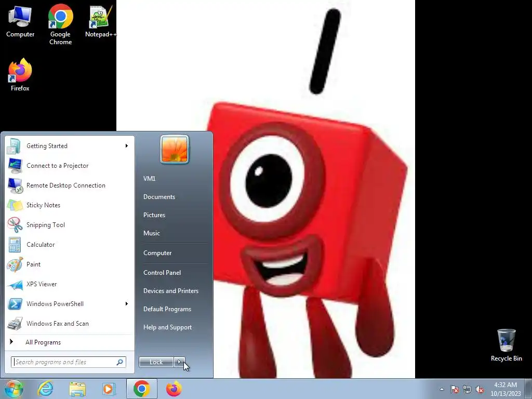Show hidden tray icons arrow

tap(442, 389)
